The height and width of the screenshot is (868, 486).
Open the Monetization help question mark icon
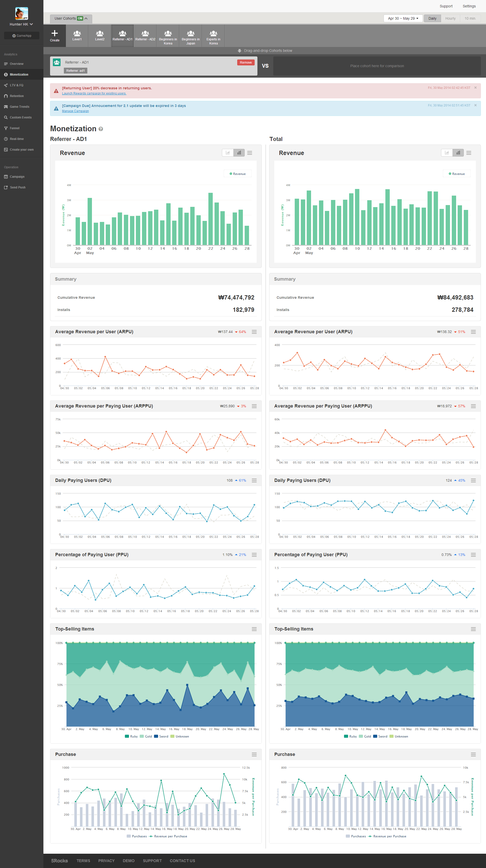101,129
